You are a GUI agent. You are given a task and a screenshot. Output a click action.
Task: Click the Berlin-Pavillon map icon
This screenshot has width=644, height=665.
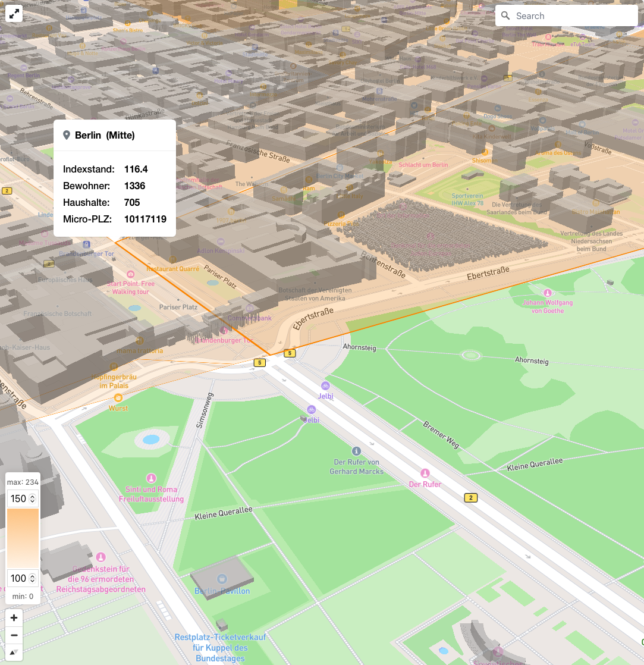coord(222,579)
